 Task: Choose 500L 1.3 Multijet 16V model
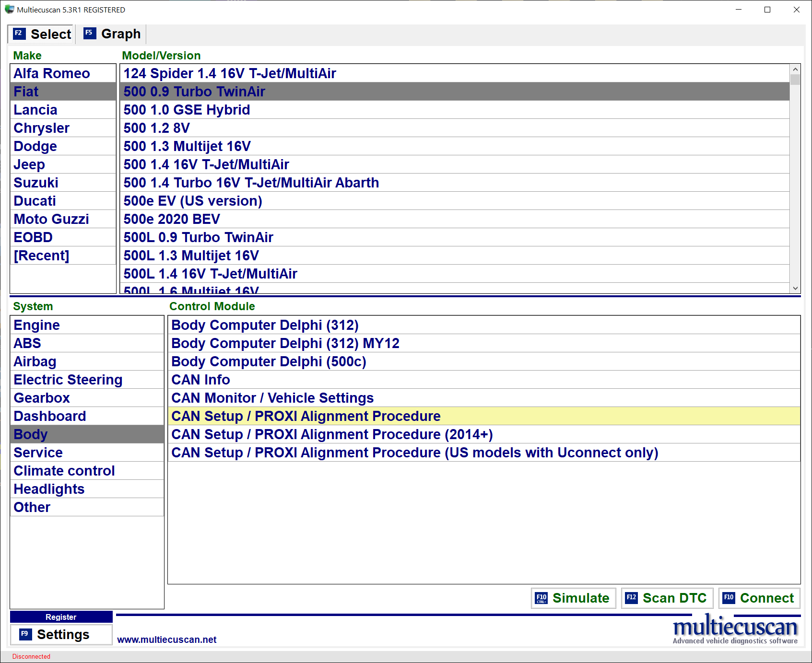455,256
